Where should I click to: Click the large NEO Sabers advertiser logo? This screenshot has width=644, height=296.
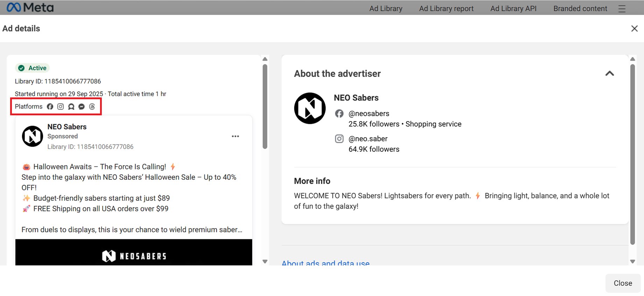(310, 108)
